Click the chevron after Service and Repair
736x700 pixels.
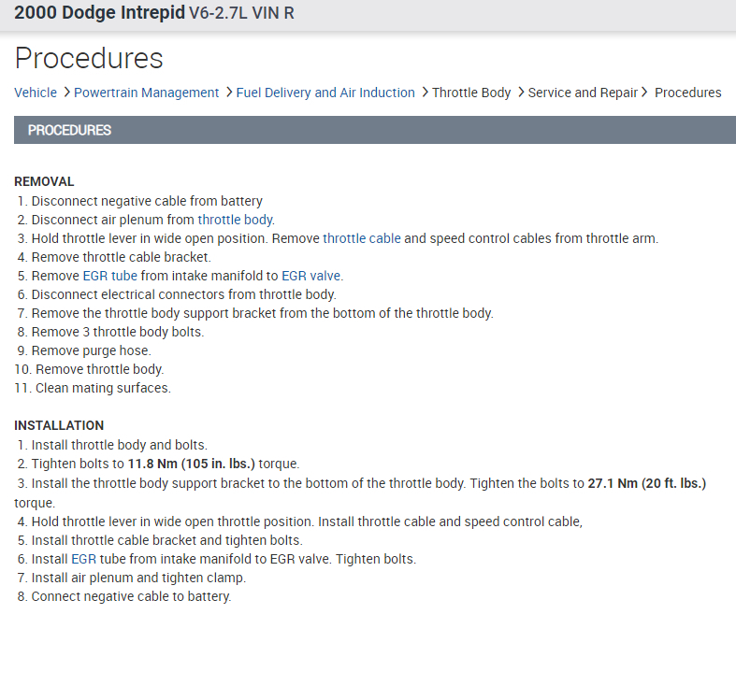point(645,93)
